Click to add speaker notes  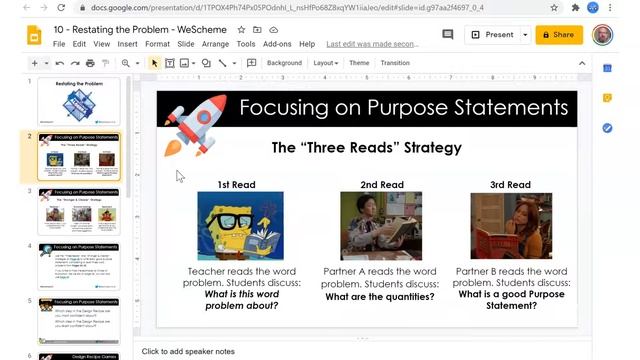[x=188, y=351]
